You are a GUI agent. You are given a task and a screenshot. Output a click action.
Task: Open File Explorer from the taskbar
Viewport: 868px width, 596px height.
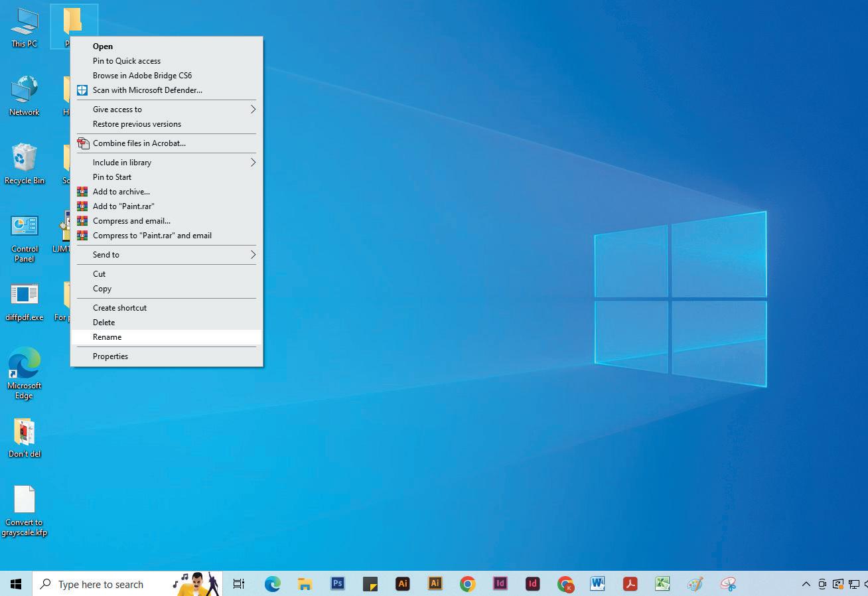tap(305, 584)
